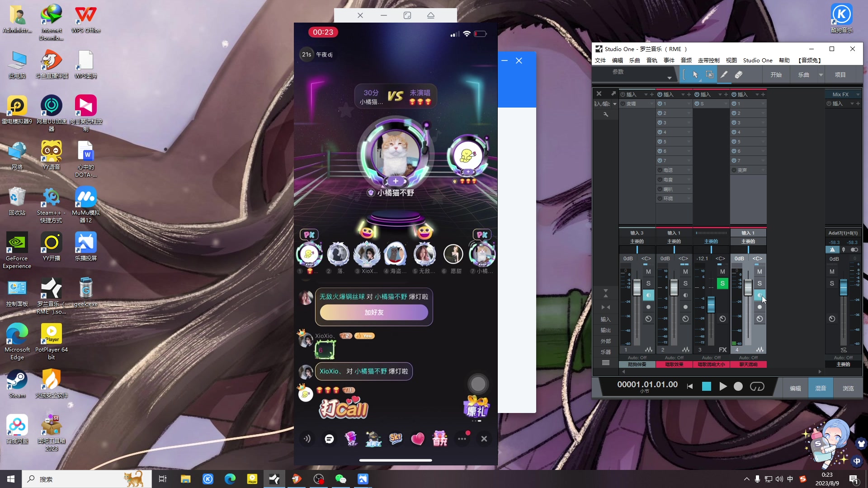
Task: Open the 乐曲 page dropdown arrow
Action: (x=821, y=75)
